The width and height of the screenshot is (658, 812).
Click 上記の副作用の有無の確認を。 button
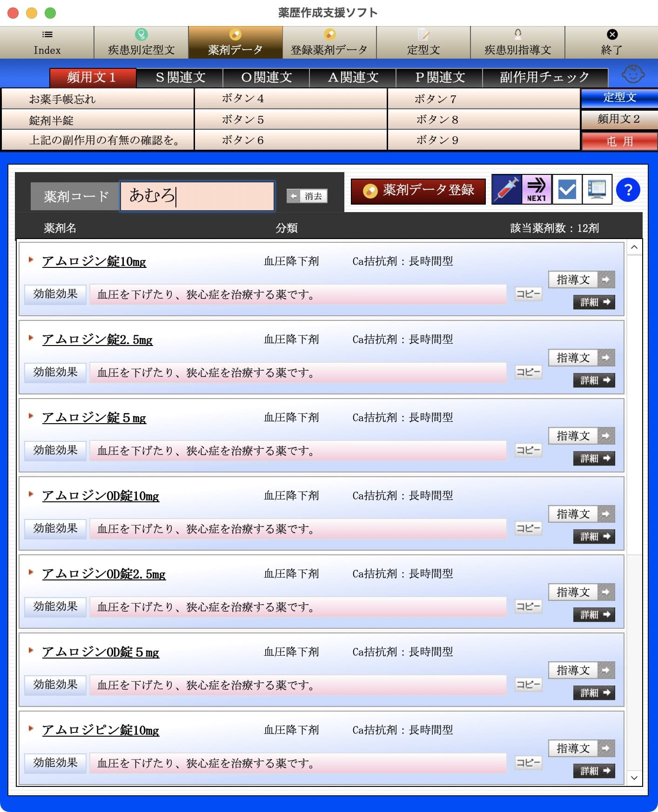click(98, 140)
